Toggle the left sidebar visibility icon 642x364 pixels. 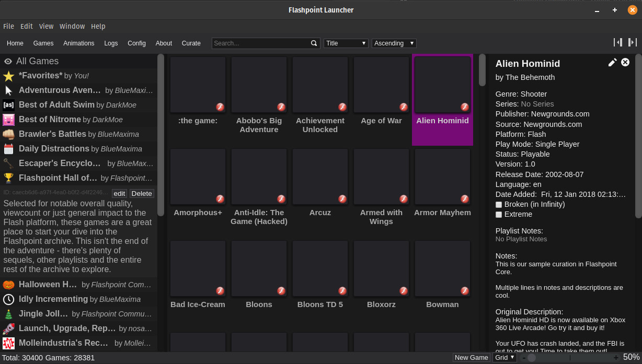pos(618,43)
